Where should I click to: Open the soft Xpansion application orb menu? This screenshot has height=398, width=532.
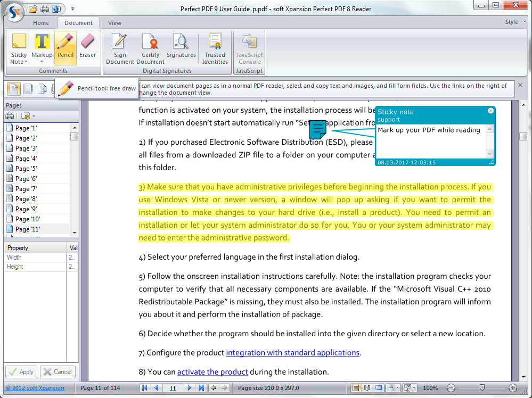pyautogui.click(x=14, y=13)
